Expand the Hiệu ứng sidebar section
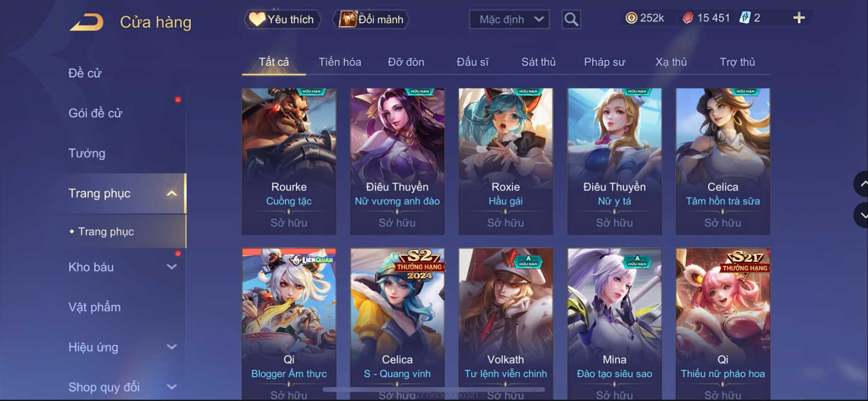 tap(171, 347)
